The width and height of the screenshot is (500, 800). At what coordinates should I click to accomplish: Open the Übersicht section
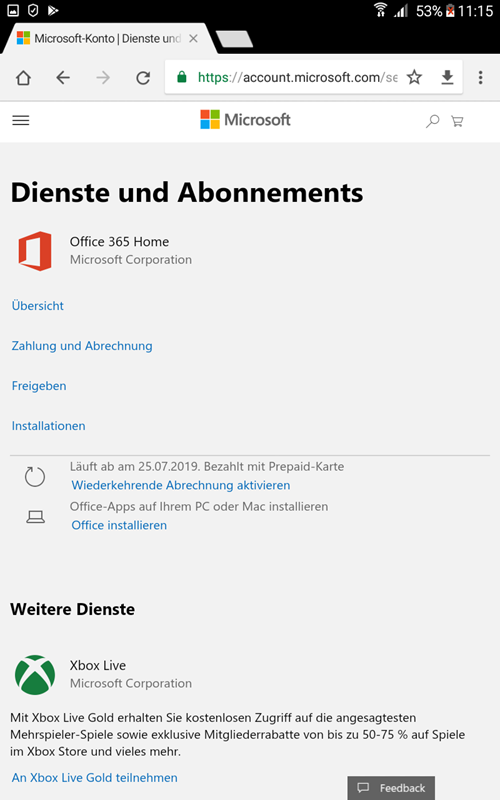coord(38,306)
